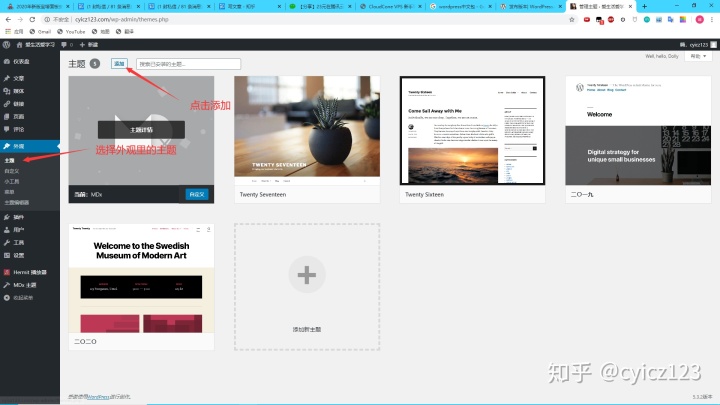The width and height of the screenshot is (720, 405).
Task: Click the 自定义 button on MDx theme
Action: point(196,194)
